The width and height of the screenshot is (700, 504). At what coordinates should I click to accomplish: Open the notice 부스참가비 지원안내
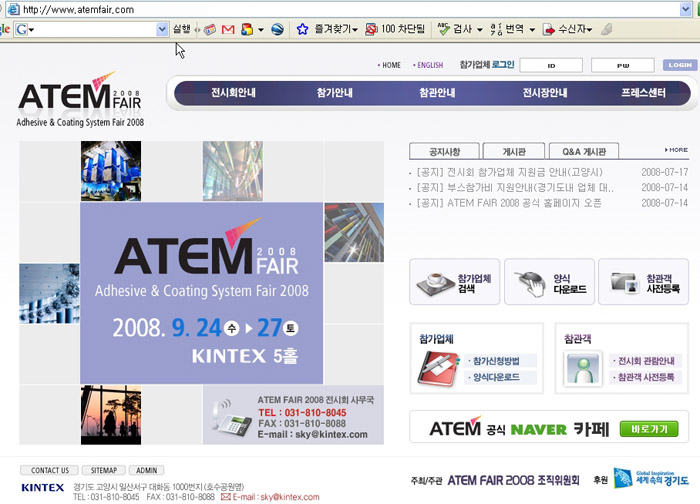coord(515,187)
